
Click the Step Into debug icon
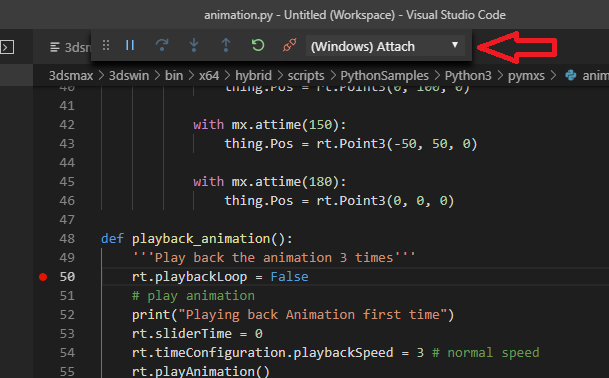[x=194, y=45]
